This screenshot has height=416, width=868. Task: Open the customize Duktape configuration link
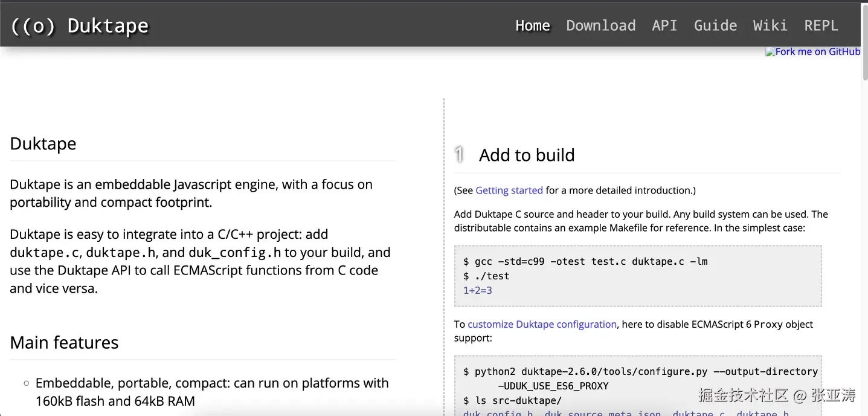coord(542,325)
